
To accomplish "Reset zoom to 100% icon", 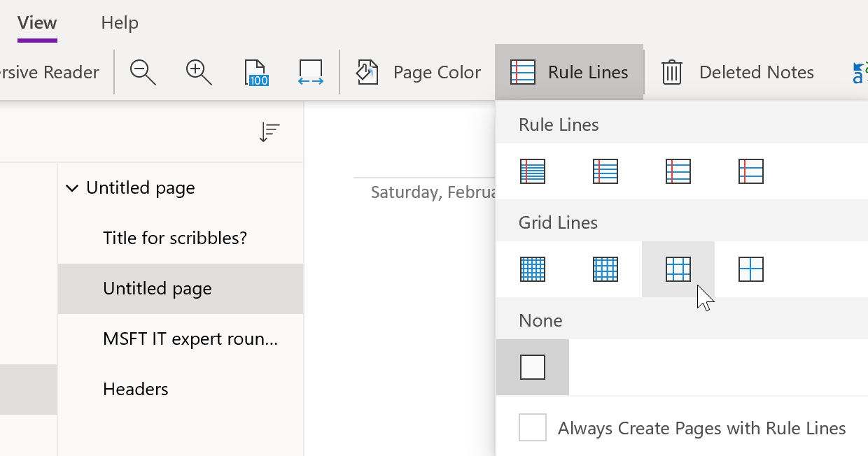I will point(256,72).
